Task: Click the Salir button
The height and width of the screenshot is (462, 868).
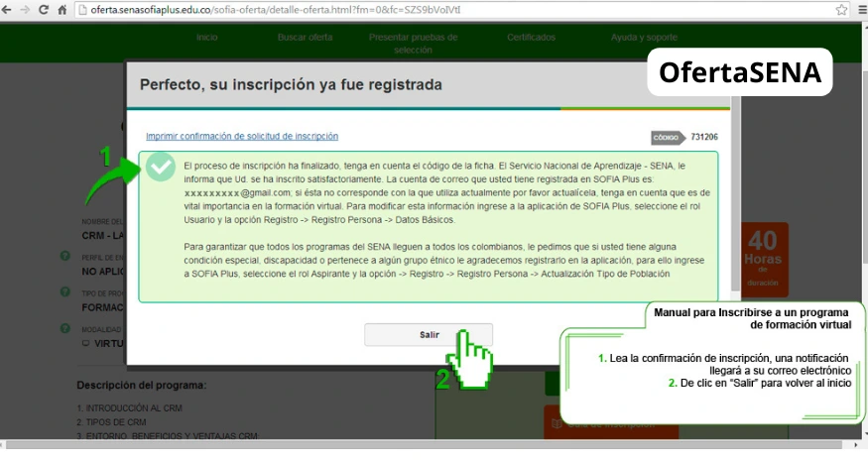Action: pos(429,335)
